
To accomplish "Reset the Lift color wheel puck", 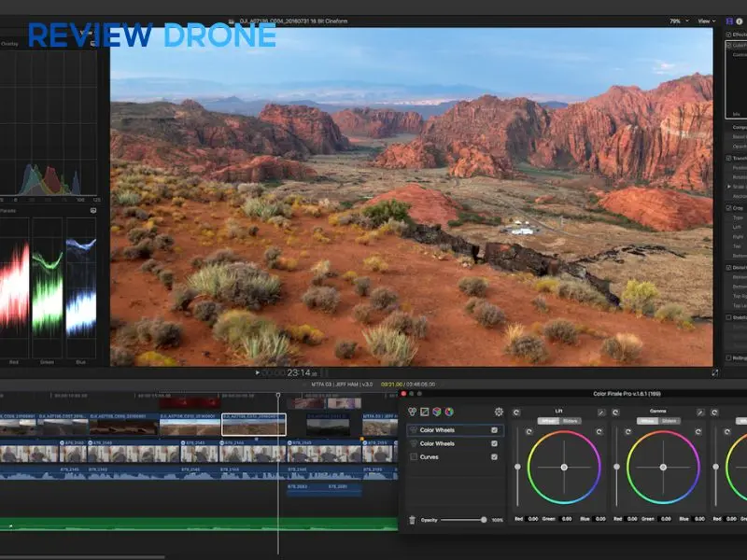I will coord(599,432).
